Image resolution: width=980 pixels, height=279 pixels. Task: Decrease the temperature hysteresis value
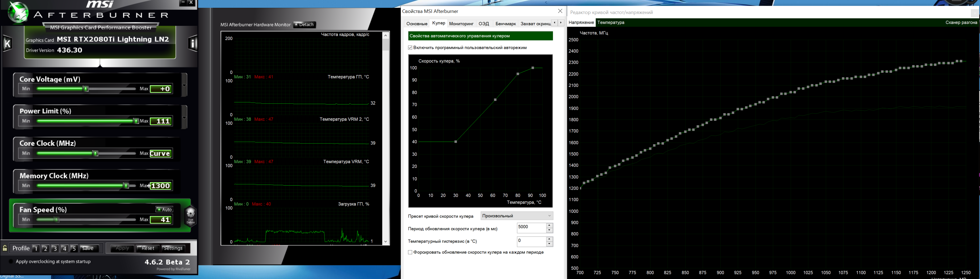tap(549, 244)
